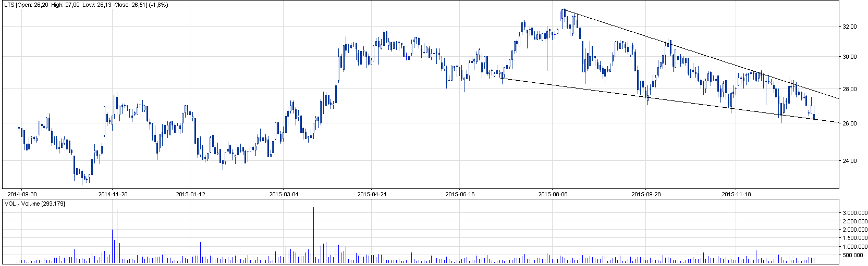
Task: Click the 2015-03-04 date label
Action: coord(284,194)
